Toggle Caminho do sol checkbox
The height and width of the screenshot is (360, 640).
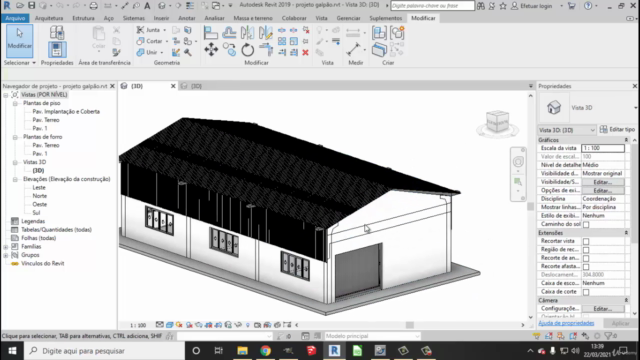coord(586,224)
